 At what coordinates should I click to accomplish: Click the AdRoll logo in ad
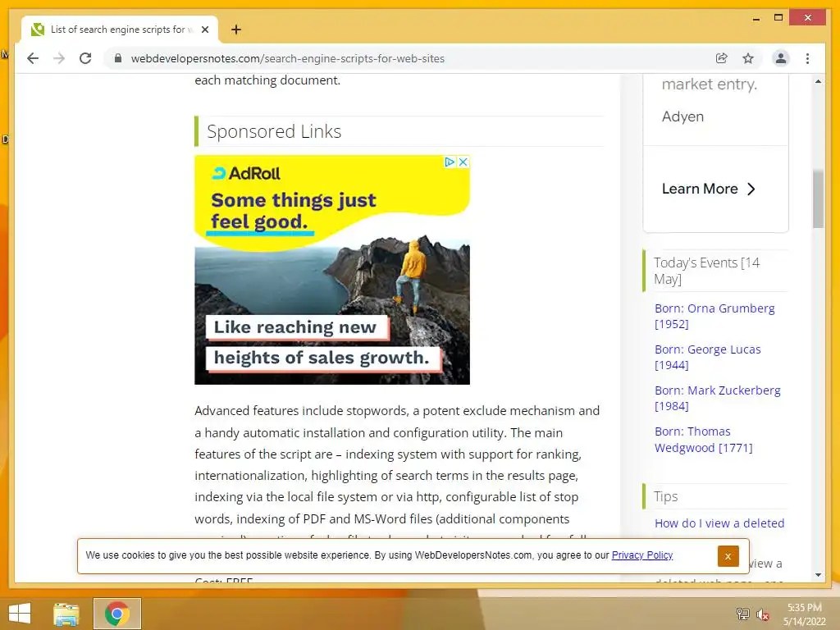(x=246, y=174)
